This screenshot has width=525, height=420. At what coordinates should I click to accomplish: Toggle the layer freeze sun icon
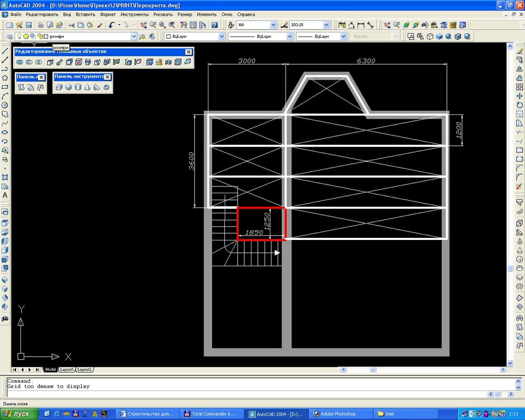[26, 36]
